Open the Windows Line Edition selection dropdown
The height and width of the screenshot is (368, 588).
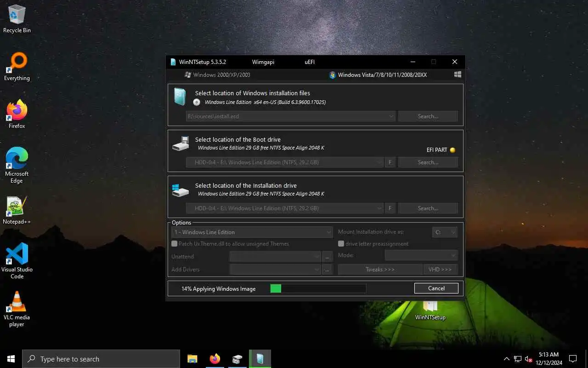tap(252, 232)
